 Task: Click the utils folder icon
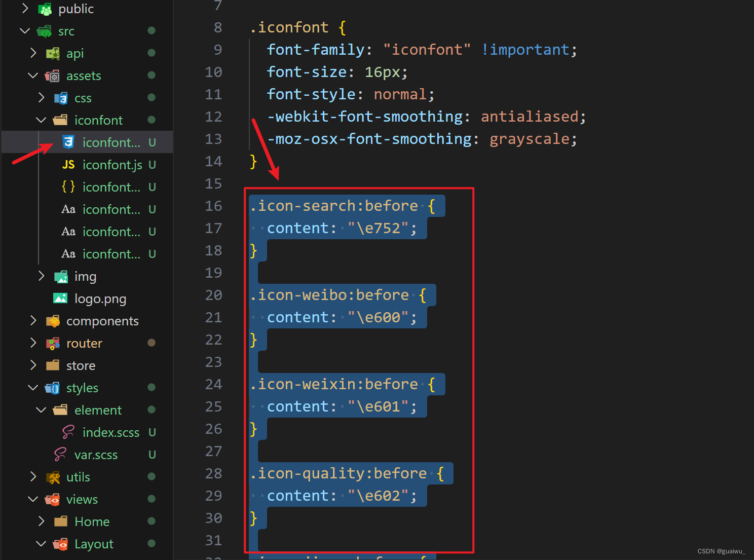[53, 477]
